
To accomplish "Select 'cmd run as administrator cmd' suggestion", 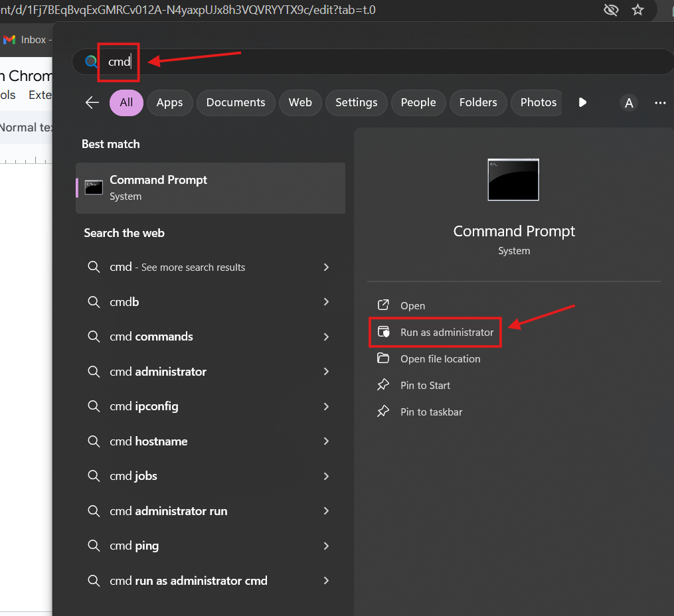I will pyautogui.click(x=211, y=580).
